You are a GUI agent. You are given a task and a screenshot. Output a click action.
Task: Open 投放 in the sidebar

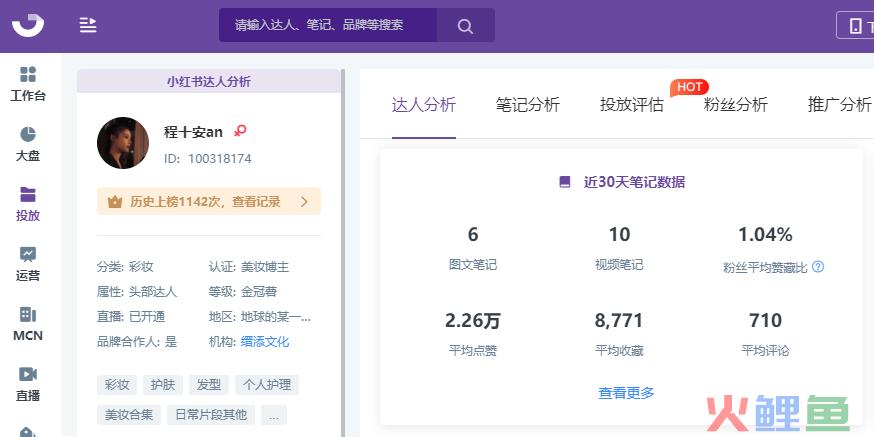click(x=28, y=204)
